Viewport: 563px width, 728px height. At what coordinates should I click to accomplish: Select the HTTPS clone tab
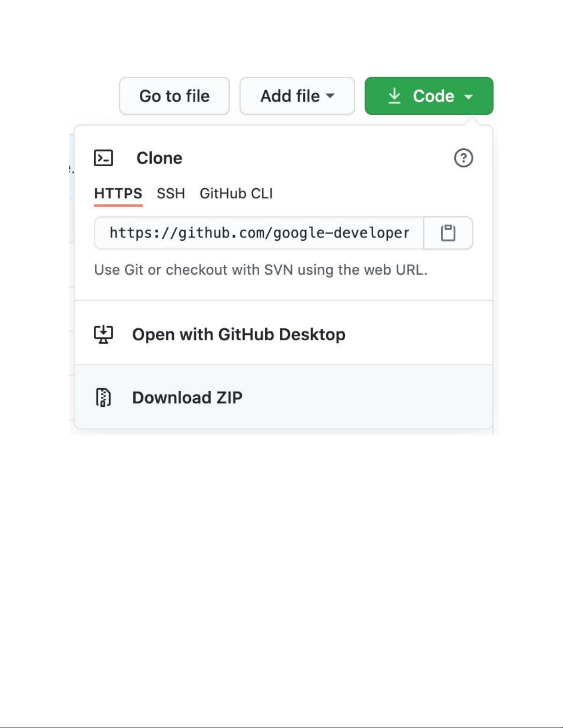(x=118, y=193)
